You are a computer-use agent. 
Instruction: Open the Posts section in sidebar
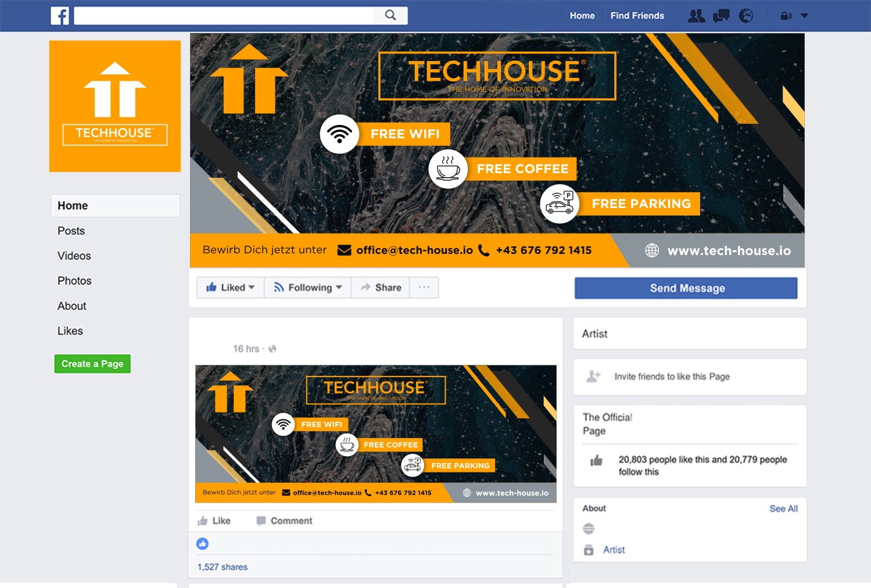[x=71, y=231]
